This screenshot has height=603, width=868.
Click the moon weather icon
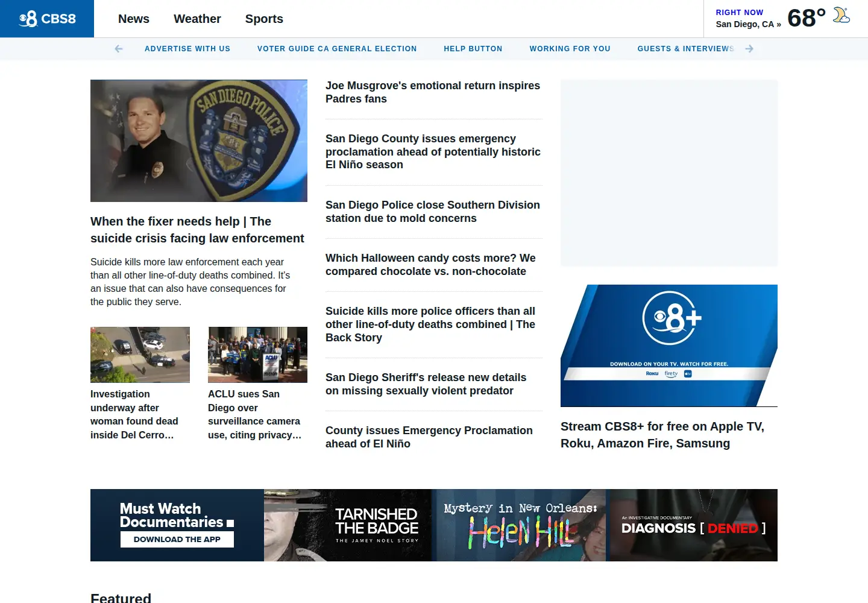click(841, 15)
